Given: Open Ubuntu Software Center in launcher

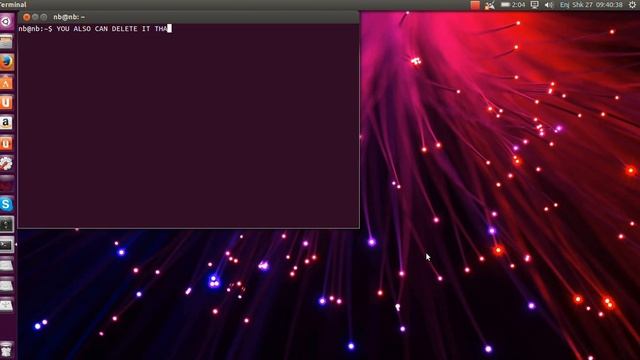Looking at the screenshot, I should coord(6,82).
